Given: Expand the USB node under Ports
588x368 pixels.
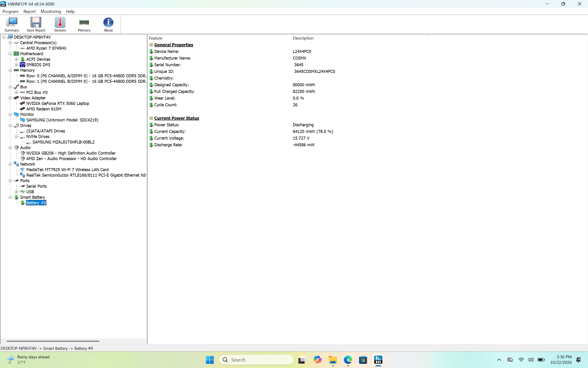Looking at the screenshot, I should click(x=16, y=192).
